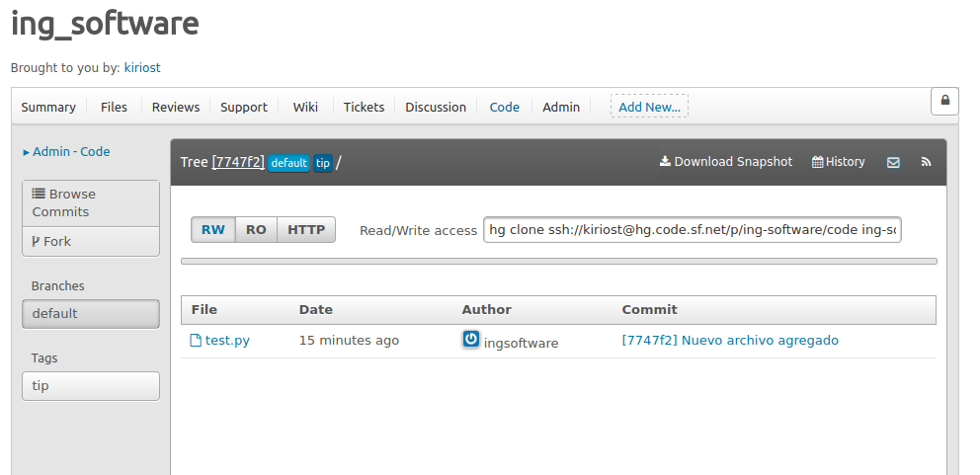Open the Add New... menu
The height and width of the screenshot is (475, 980).
[649, 107]
